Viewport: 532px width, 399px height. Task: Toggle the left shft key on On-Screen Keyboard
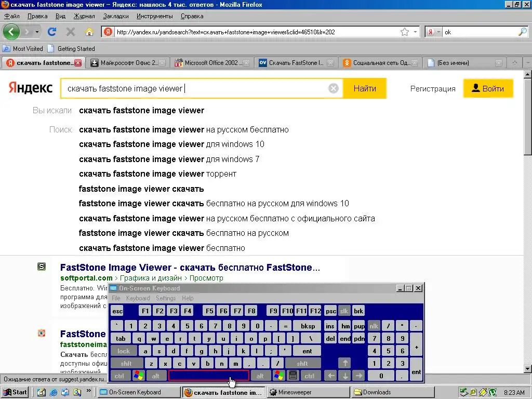pos(126,363)
